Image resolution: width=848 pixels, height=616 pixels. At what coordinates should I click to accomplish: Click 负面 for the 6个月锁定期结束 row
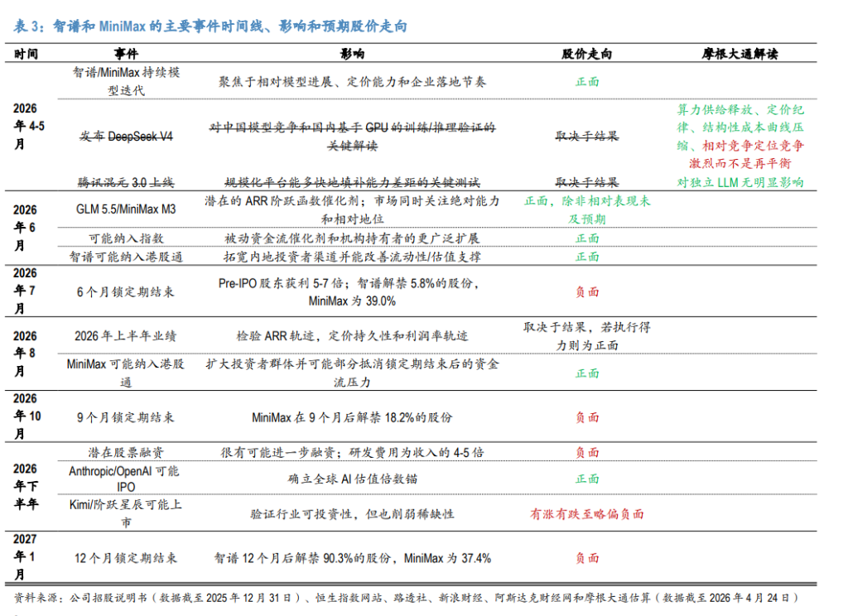coord(587,292)
